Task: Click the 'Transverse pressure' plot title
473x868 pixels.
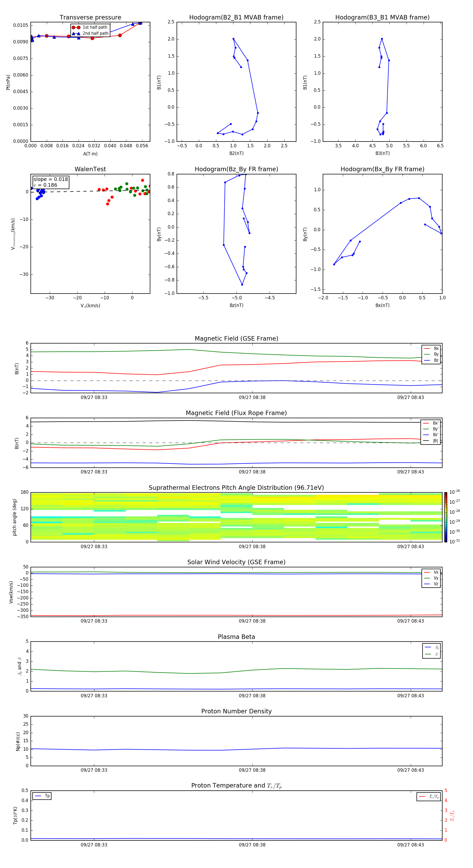Action: [90, 18]
